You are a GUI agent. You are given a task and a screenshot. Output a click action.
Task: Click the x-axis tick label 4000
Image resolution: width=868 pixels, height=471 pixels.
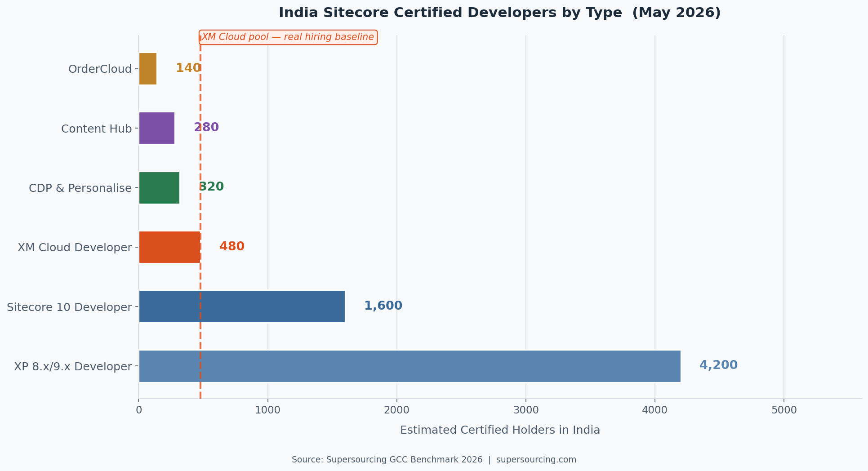(x=655, y=410)
